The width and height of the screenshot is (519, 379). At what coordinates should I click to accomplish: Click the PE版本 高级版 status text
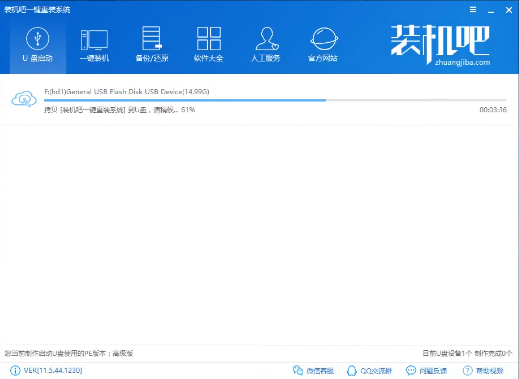(x=69, y=353)
